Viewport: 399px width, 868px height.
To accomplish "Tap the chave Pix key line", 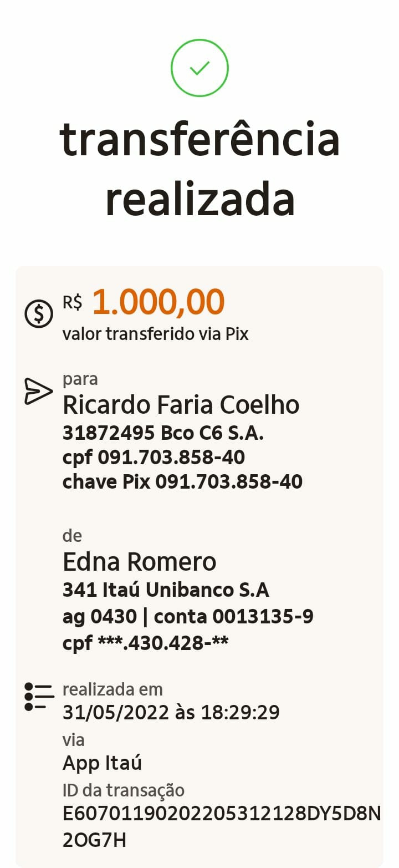I will click(182, 481).
